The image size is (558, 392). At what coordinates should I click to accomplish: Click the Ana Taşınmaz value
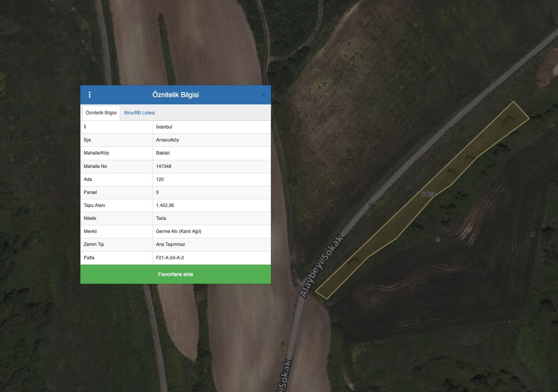[x=171, y=244]
